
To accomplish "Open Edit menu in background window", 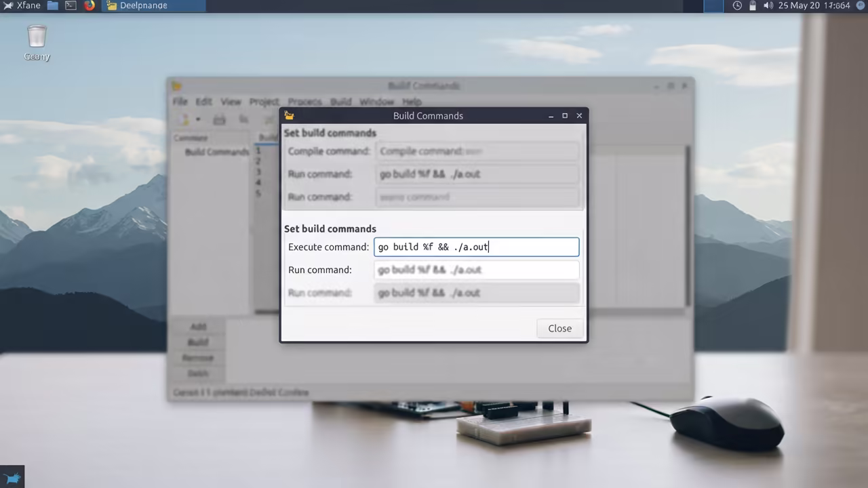I will pos(204,102).
